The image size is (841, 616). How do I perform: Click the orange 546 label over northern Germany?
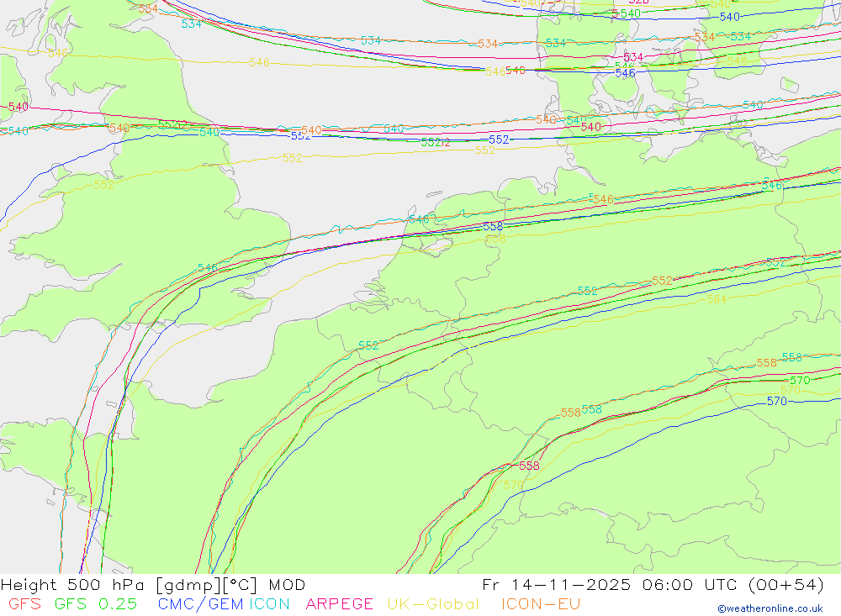pyautogui.click(x=603, y=199)
